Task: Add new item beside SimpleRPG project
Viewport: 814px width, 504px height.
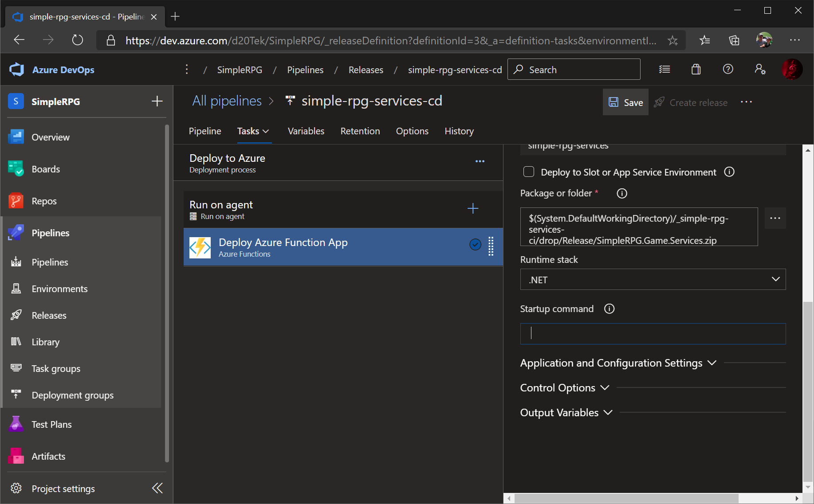Action: coord(157,101)
